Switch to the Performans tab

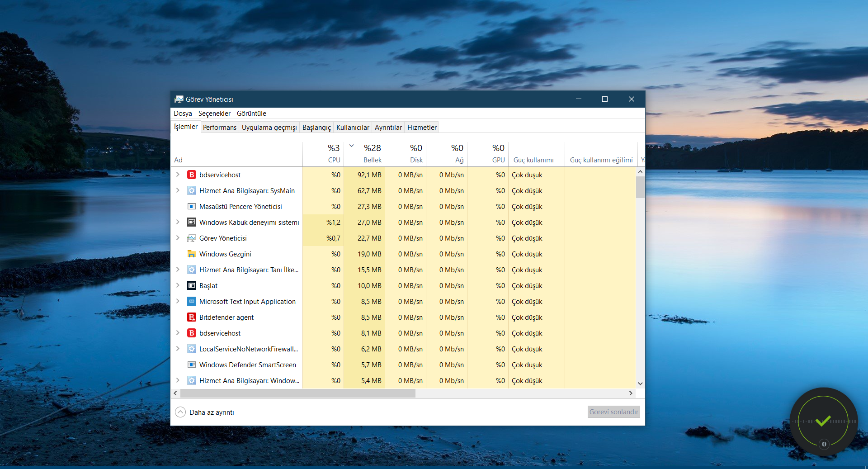(x=219, y=128)
